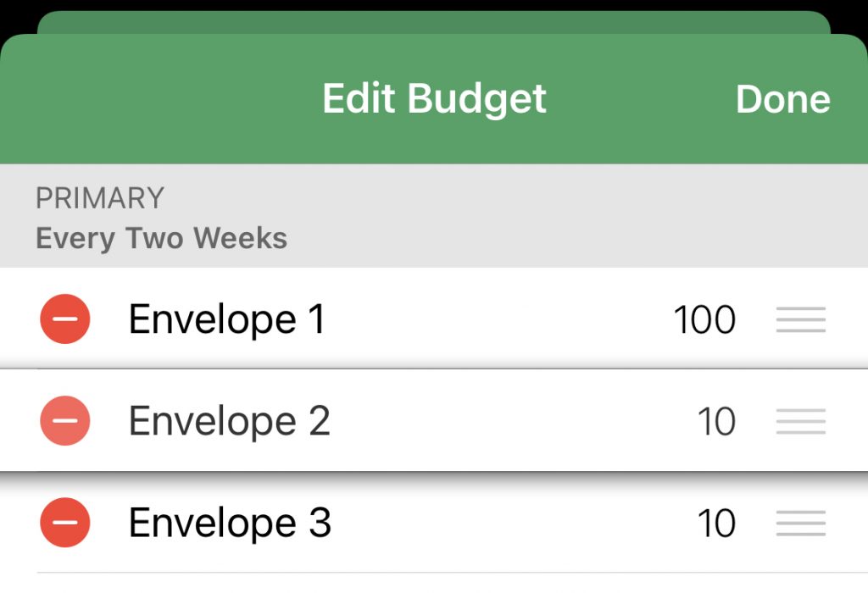Click the Envelope 3 name label

[x=230, y=523]
